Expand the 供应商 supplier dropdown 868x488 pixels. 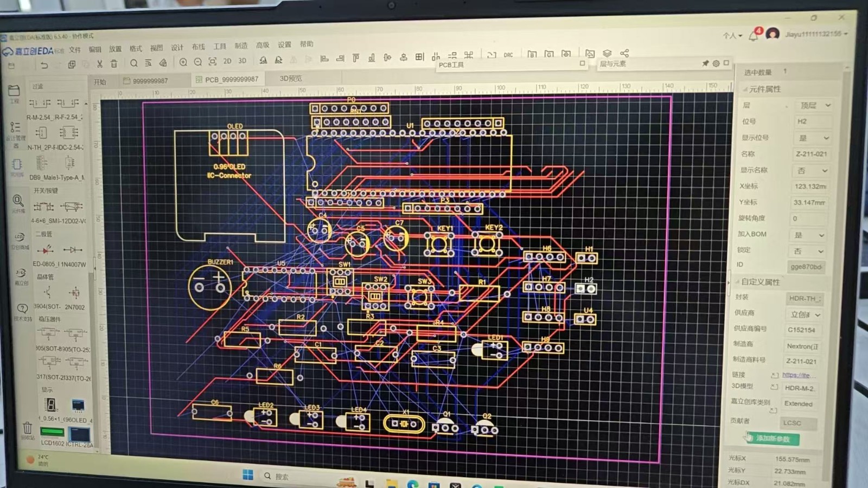click(805, 314)
